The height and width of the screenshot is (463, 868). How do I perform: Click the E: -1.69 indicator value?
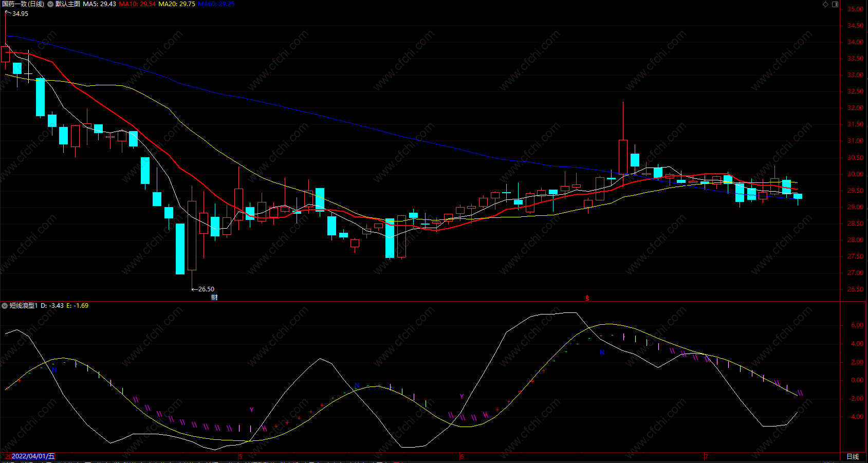point(77,306)
